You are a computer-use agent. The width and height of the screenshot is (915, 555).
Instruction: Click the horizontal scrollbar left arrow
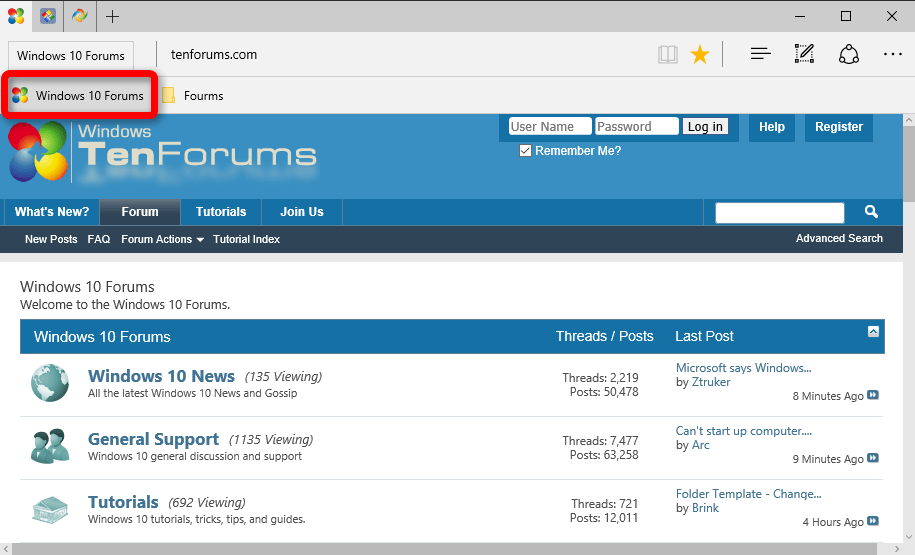(x=6, y=549)
